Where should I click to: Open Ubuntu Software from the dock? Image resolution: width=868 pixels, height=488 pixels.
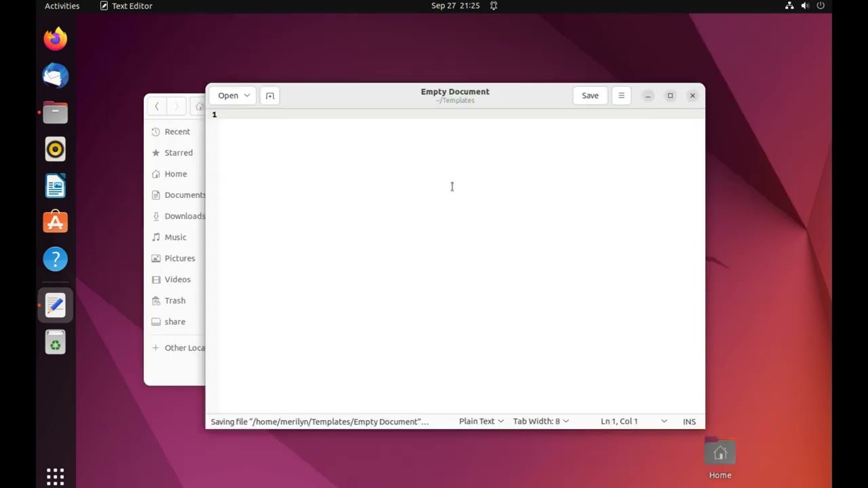click(x=56, y=222)
